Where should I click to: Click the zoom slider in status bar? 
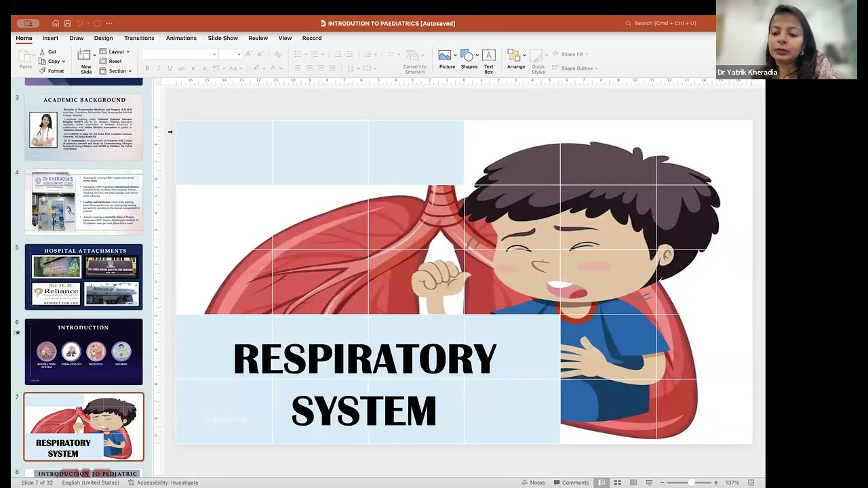point(689,483)
